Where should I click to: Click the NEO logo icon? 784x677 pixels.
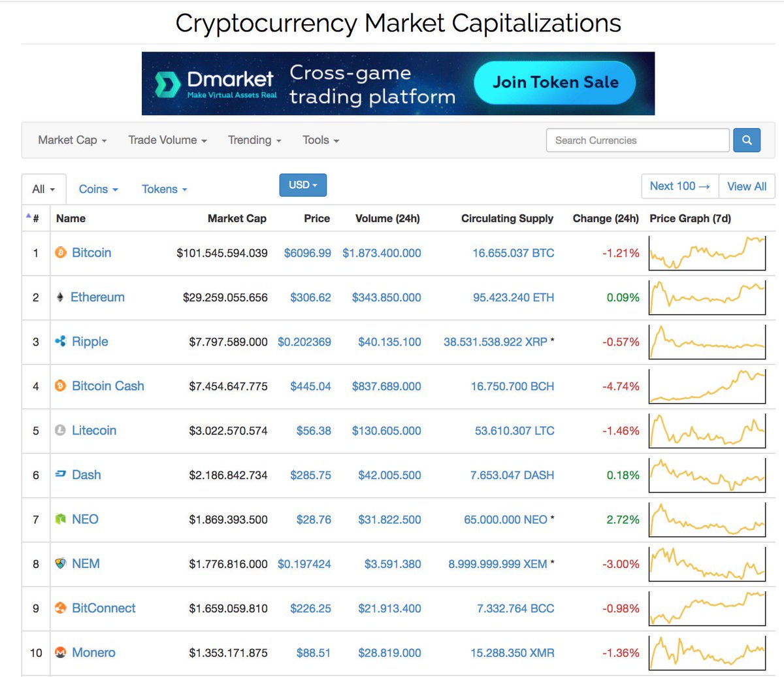[61, 519]
